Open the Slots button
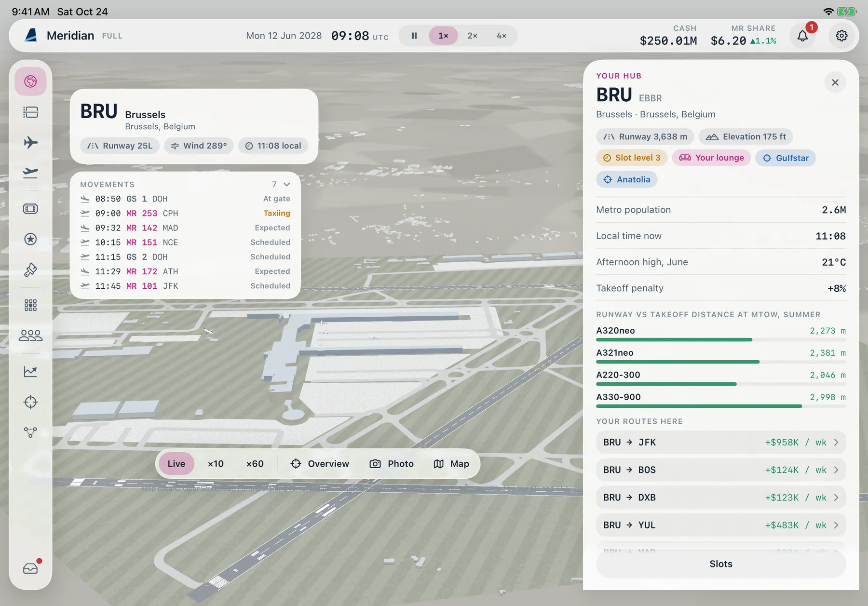Viewport: 868px width, 606px height. point(721,564)
